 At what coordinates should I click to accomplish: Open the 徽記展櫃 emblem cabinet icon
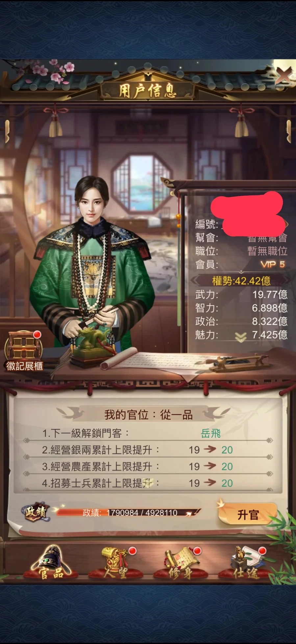(24, 350)
